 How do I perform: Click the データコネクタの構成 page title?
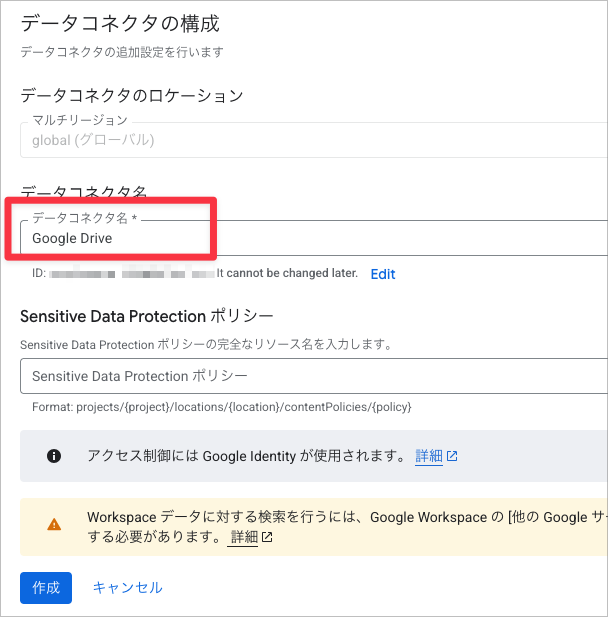pyautogui.click(x=120, y=23)
